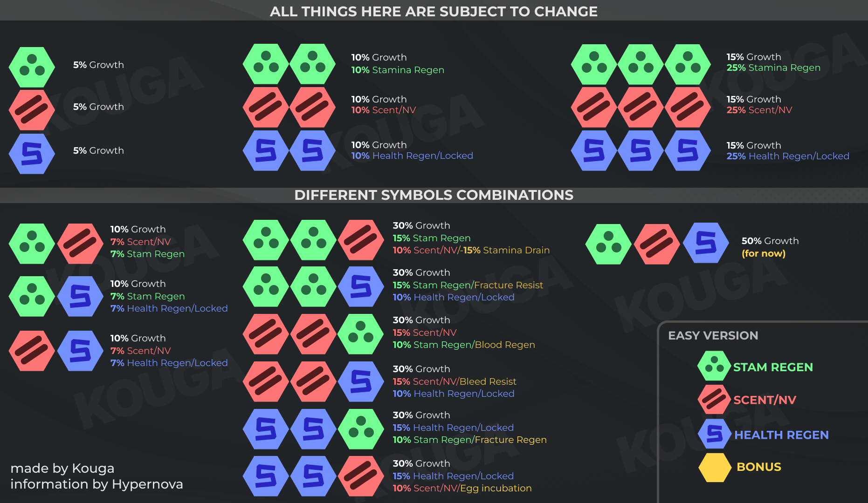The height and width of the screenshot is (503, 868).
Task: Click the 'made by Kouga' credit text
Action: [x=62, y=468]
